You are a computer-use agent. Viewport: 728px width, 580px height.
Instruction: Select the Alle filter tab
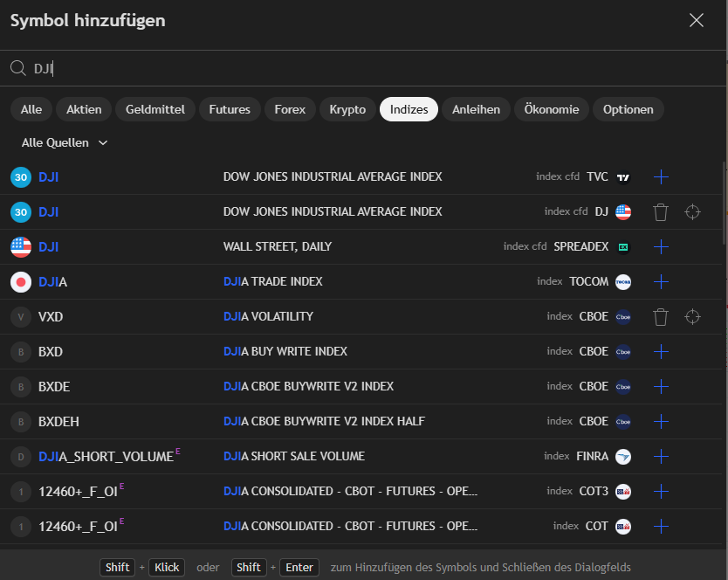[31, 109]
